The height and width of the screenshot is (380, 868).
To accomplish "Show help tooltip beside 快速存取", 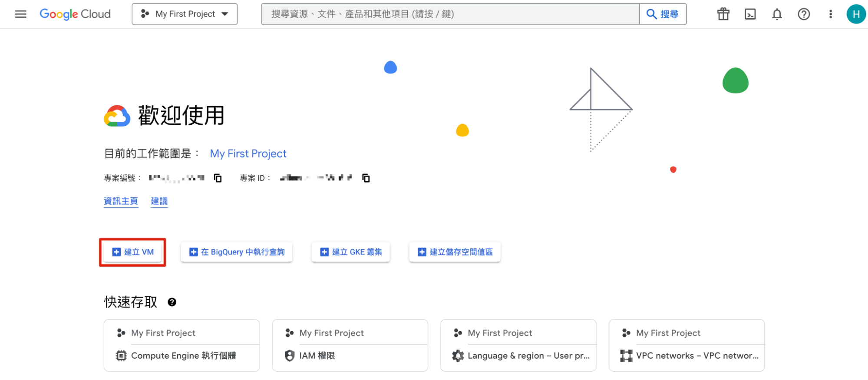I will (172, 302).
